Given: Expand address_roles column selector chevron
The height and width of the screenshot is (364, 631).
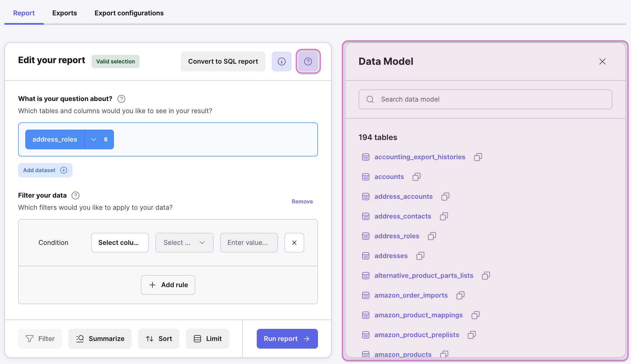Looking at the screenshot, I should point(94,139).
